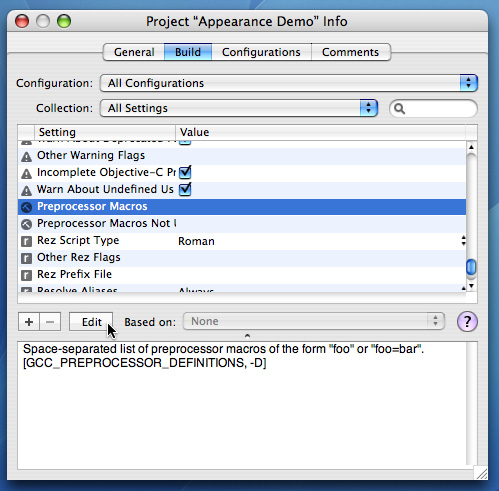The width and height of the screenshot is (499, 491).
Task: Switch to the General tab
Action: [x=134, y=52]
